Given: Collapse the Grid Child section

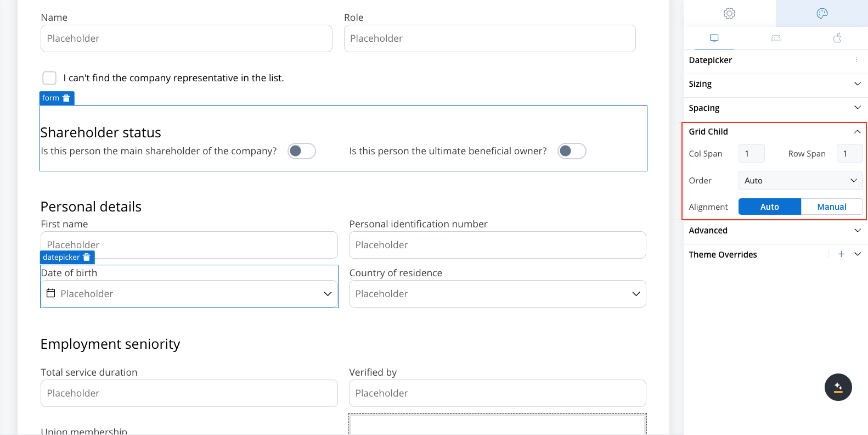Looking at the screenshot, I should coord(857,132).
